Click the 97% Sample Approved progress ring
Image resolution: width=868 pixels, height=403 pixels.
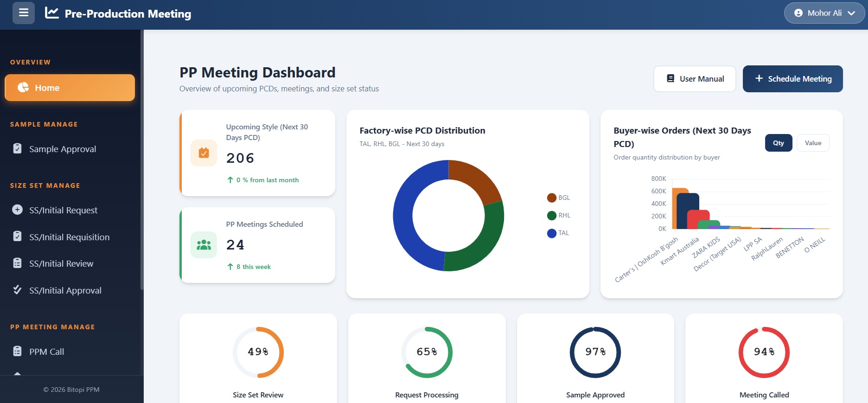tap(595, 352)
